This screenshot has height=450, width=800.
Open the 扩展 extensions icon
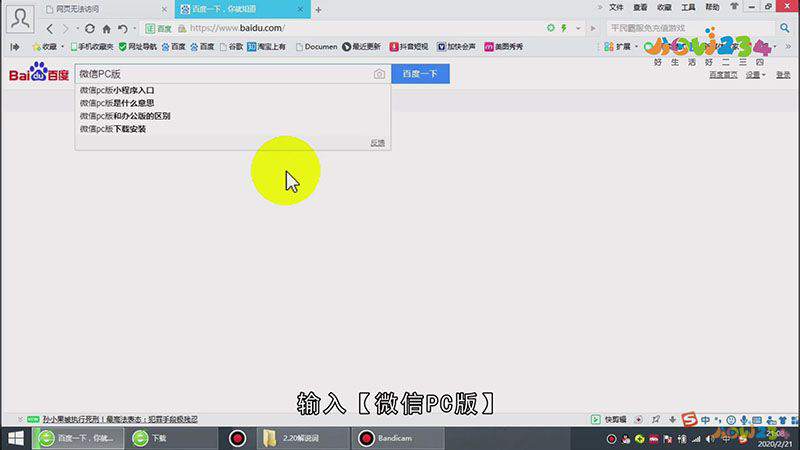tap(617, 46)
